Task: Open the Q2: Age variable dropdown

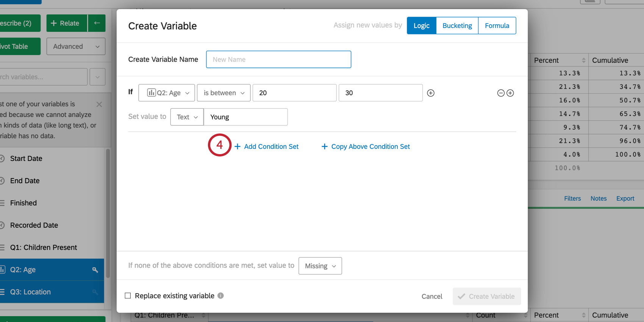Action: pos(167,93)
